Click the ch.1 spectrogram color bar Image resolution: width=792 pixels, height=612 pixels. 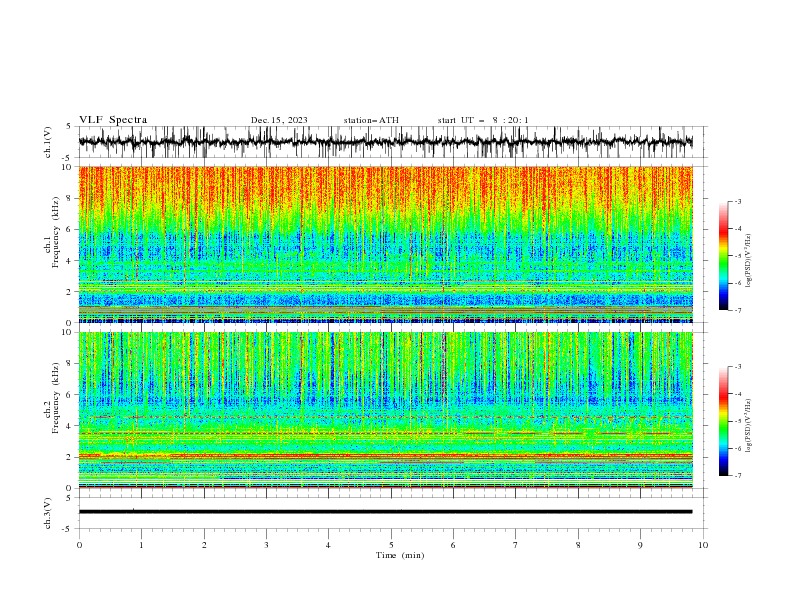point(723,256)
